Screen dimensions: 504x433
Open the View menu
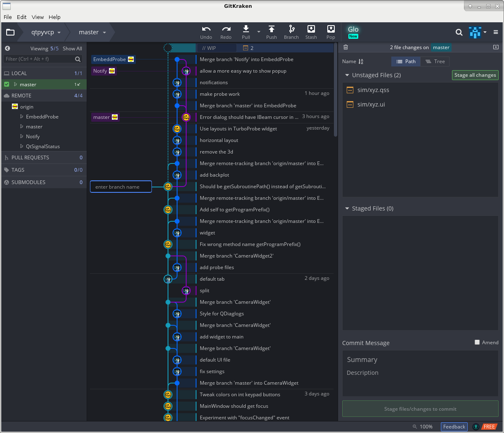(x=38, y=17)
